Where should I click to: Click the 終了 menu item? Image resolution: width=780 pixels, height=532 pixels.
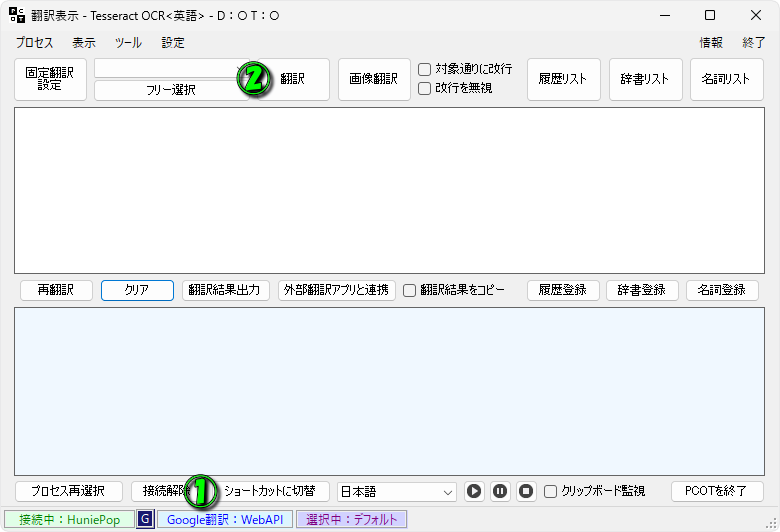754,43
